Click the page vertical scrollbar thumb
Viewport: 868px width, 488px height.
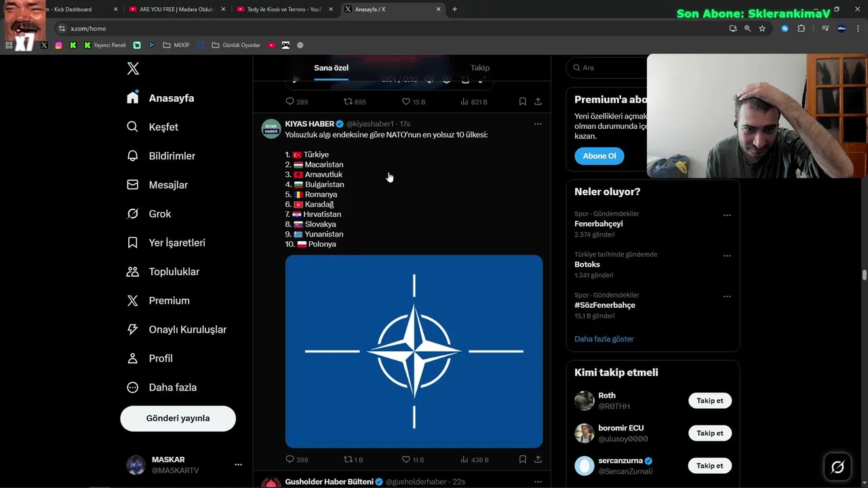coord(865,274)
